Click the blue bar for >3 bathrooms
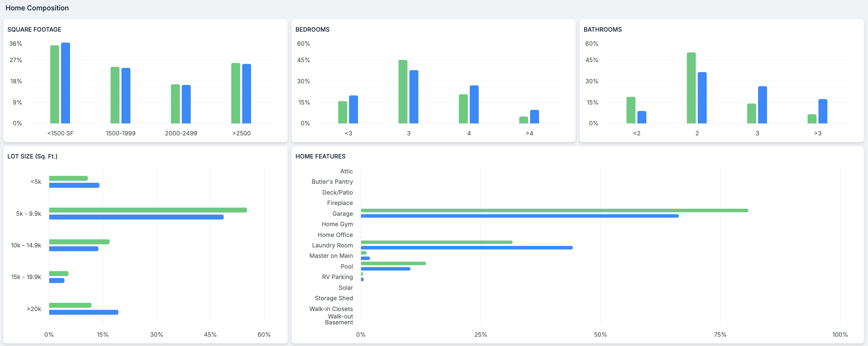The image size is (868, 346). point(823,111)
